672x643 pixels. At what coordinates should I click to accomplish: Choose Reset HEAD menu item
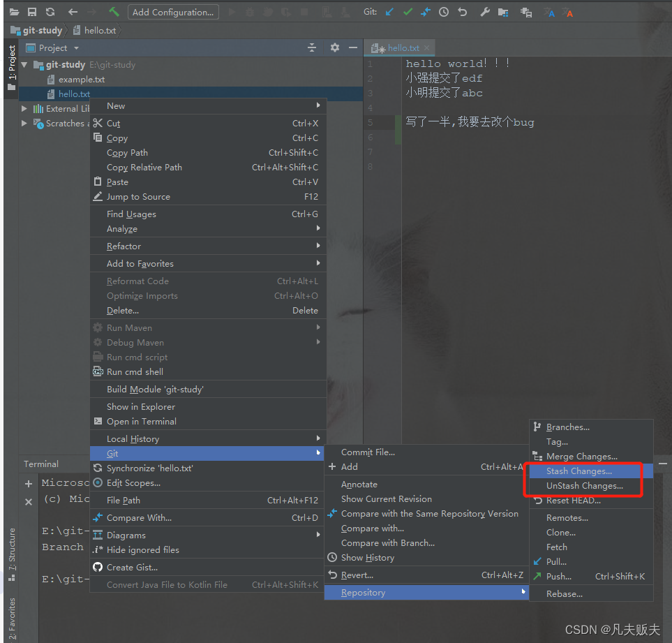coord(591,501)
